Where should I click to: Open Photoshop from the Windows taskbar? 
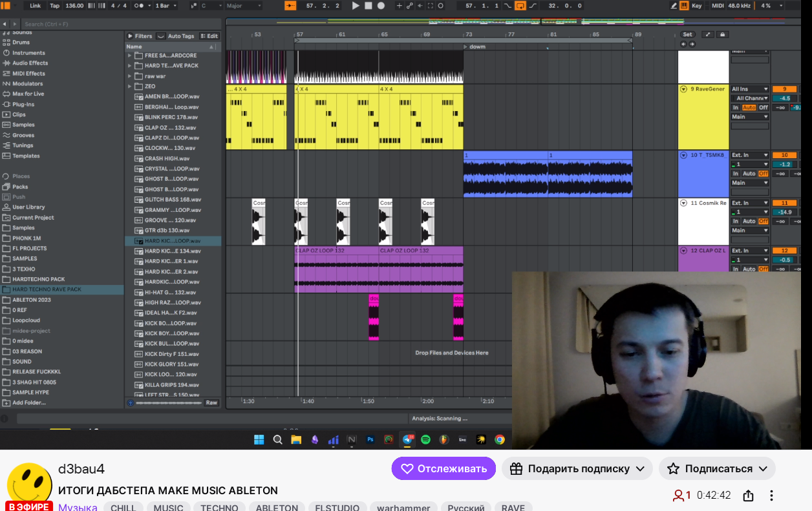(x=370, y=439)
